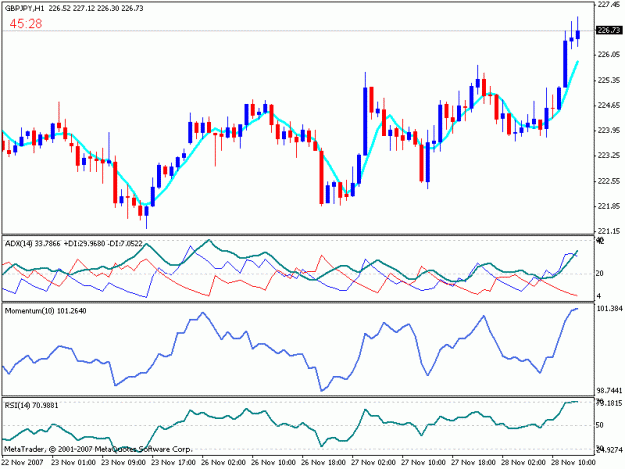Click the 28 Nov 10:00 time label

tap(573, 463)
